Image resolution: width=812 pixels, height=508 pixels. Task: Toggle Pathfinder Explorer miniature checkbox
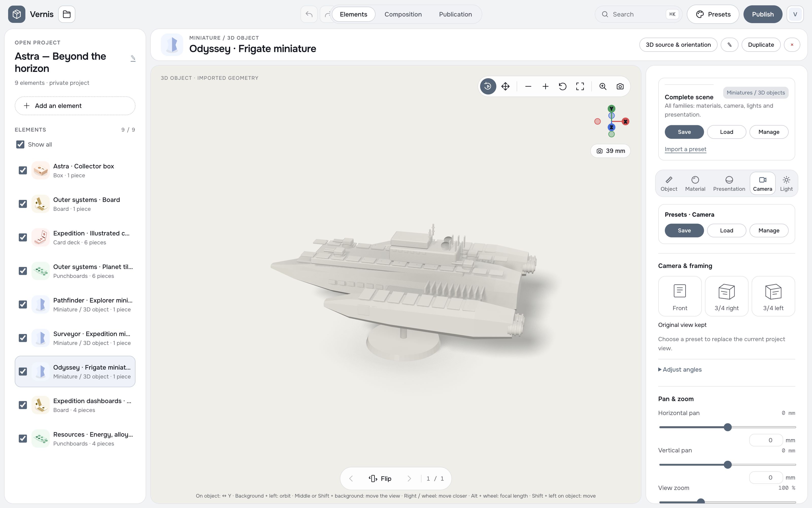point(23,304)
